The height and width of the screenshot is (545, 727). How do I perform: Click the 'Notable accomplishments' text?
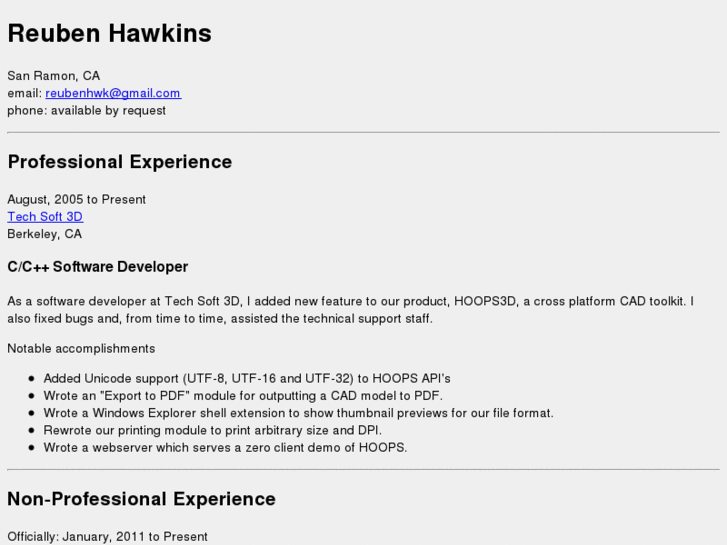point(81,349)
